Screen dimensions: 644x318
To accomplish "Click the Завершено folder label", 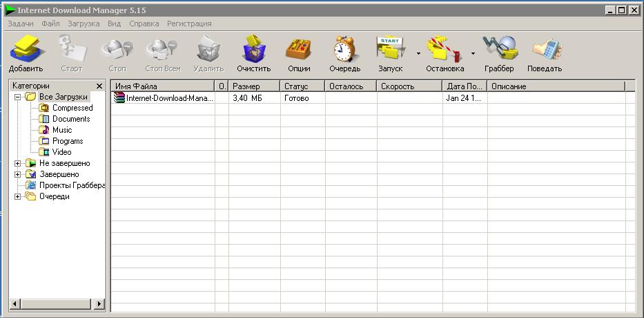I will (59, 174).
